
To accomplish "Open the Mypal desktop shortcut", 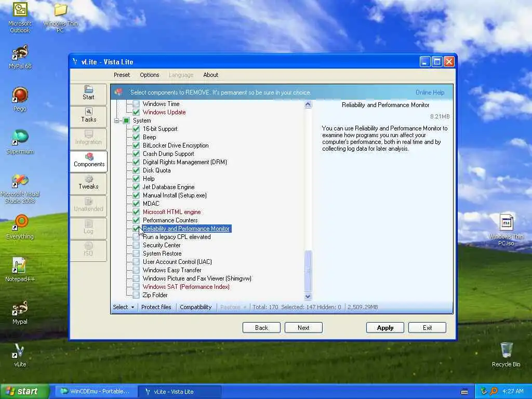I will 20,312.
